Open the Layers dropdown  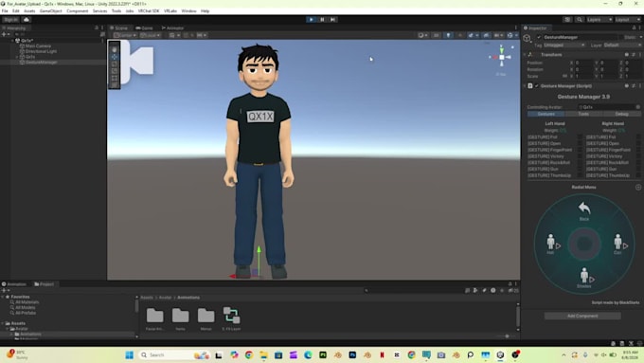tap(599, 19)
